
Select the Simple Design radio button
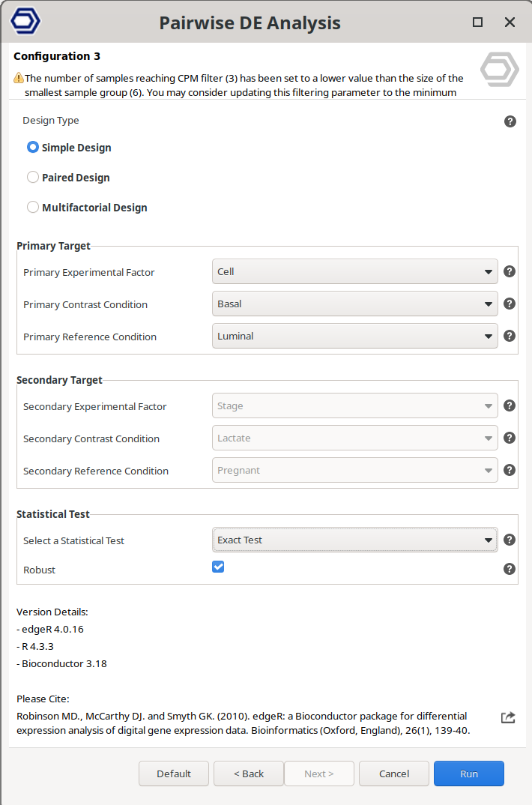point(33,148)
